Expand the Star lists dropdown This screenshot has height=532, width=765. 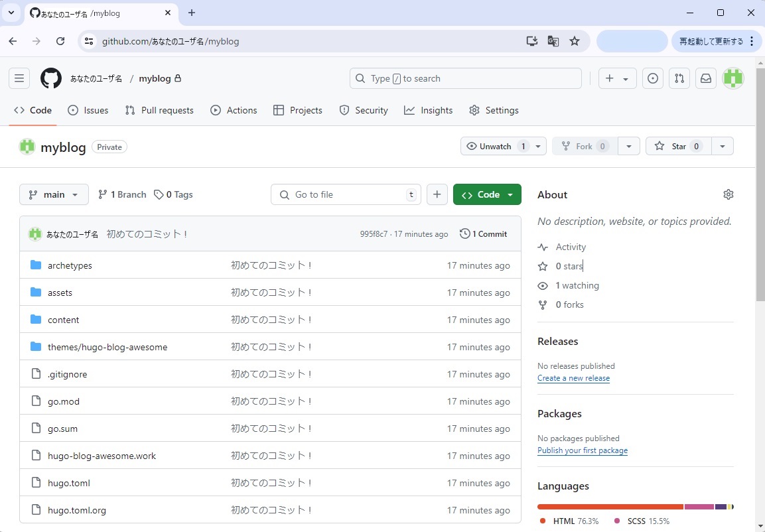723,147
